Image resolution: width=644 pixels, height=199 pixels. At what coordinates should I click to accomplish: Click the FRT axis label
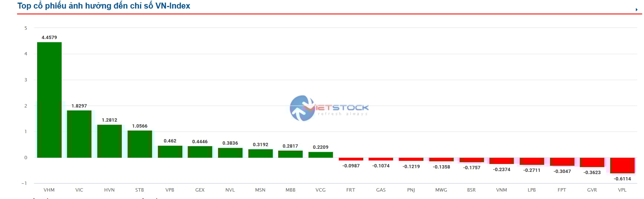pyautogui.click(x=351, y=190)
